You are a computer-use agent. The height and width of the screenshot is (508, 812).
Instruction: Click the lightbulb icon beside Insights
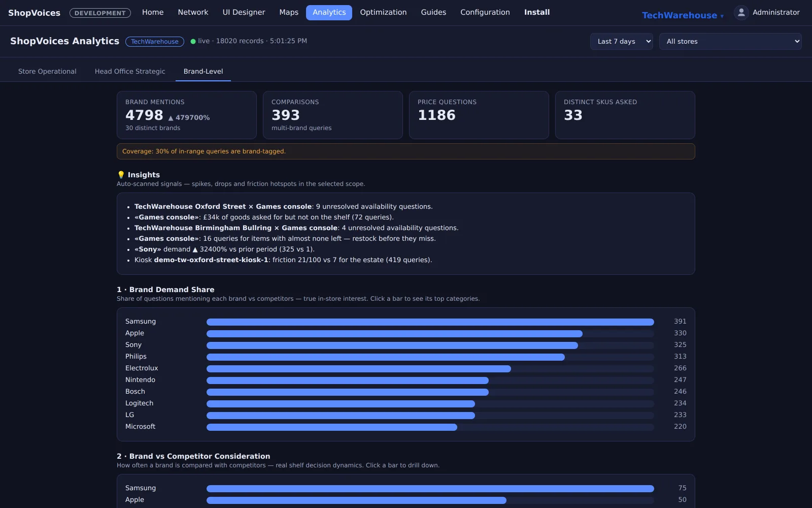[121, 175]
